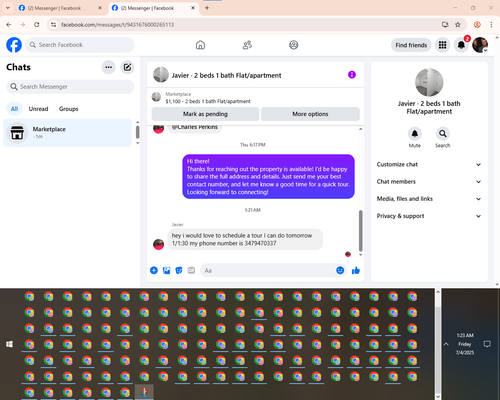Open the Facebook logo home link

pos(14,45)
